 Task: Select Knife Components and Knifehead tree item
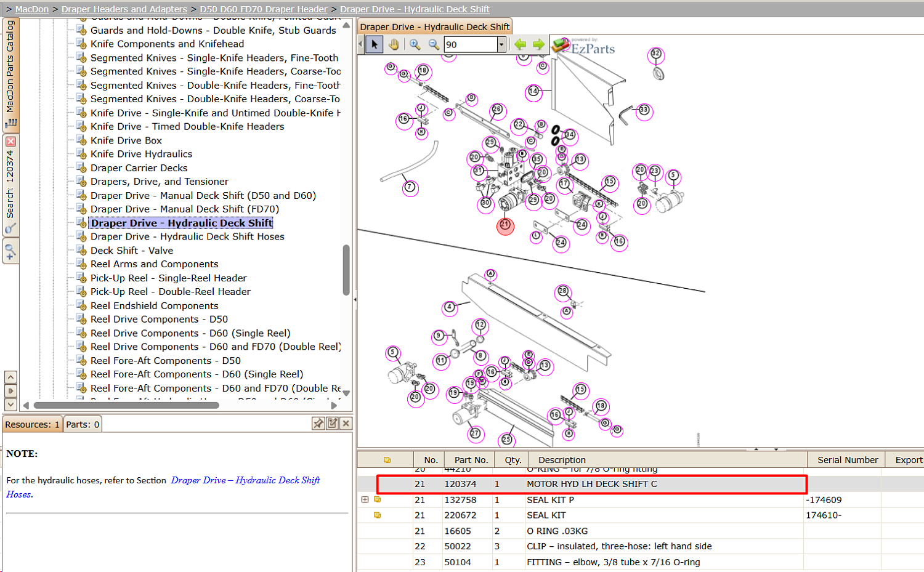[x=167, y=44]
